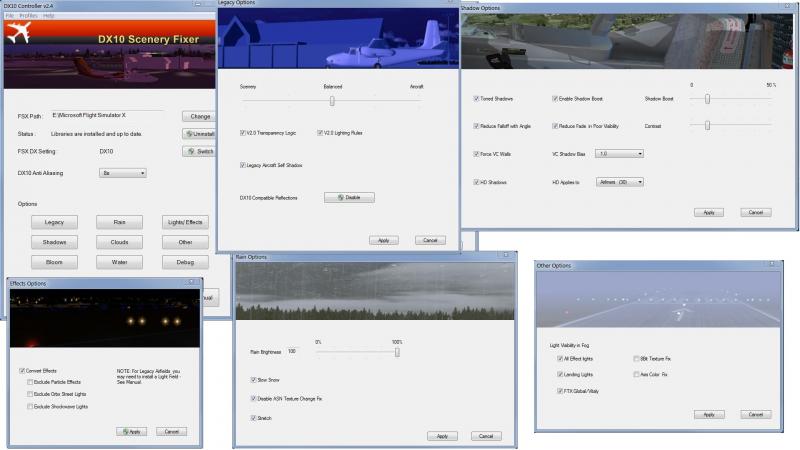Open the Bloom options button
Image resolution: width=800 pixels, height=450 pixels.
[x=54, y=262]
